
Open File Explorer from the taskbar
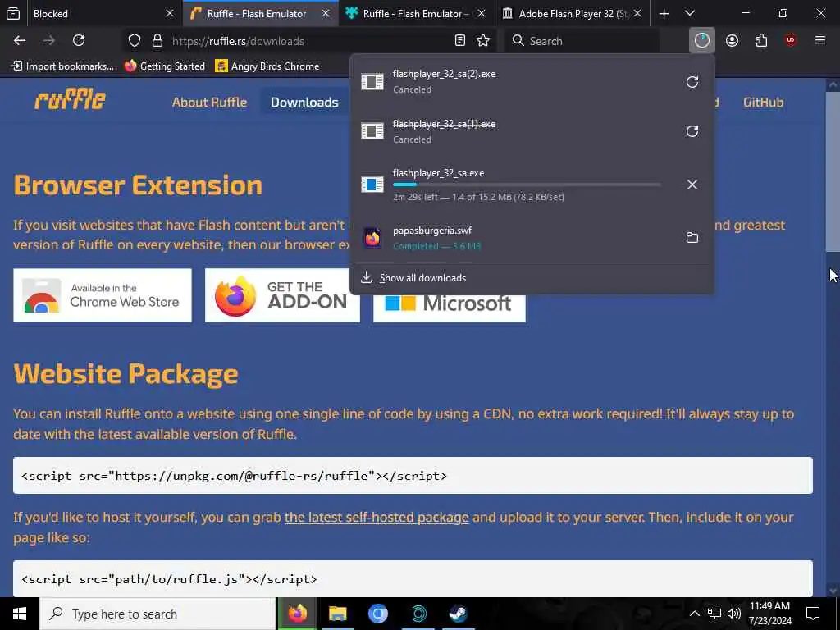tap(337, 614)
